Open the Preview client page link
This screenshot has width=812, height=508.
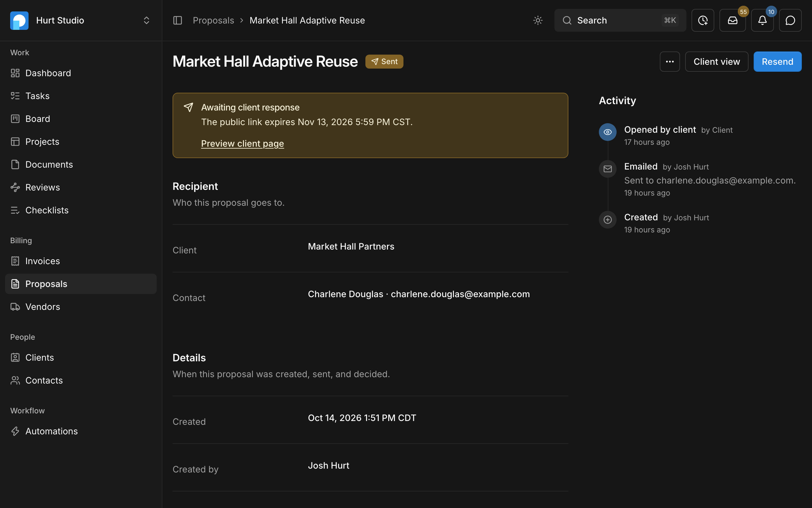click(242, 144)
